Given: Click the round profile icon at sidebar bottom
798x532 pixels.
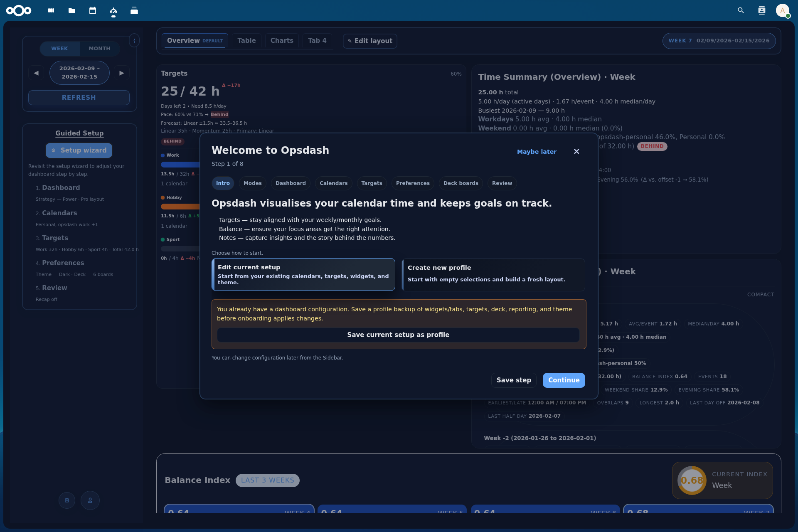Looking at the screenshot, I should click(90, 500).
